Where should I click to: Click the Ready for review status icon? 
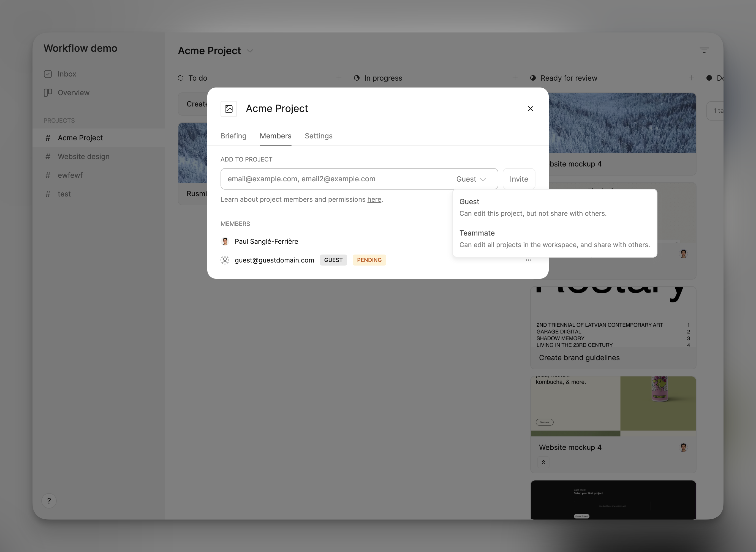[x=533, y=78]
